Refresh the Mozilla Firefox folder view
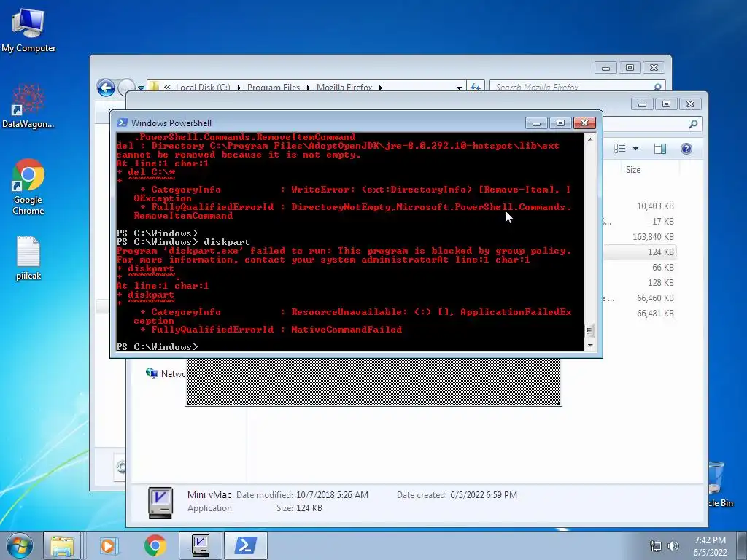Image resolution: width=747 pixels, height=560 pixels. 476,87
